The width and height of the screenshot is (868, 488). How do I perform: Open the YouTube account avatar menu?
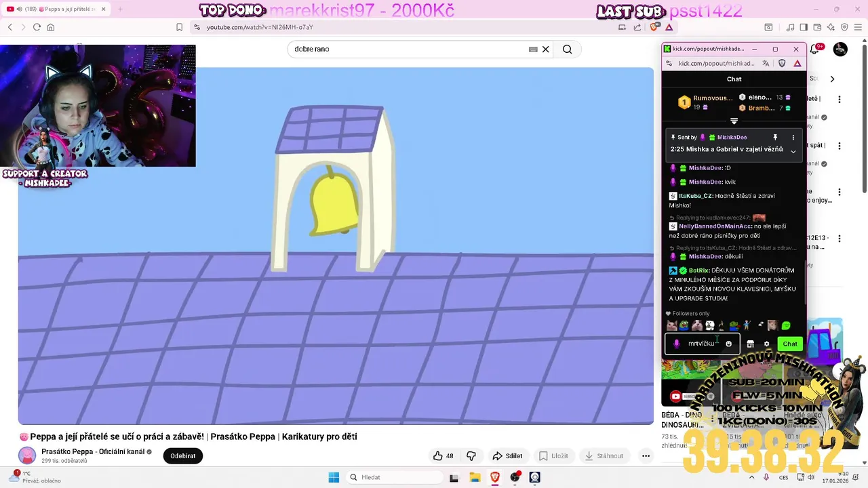[x=840, y=49]
